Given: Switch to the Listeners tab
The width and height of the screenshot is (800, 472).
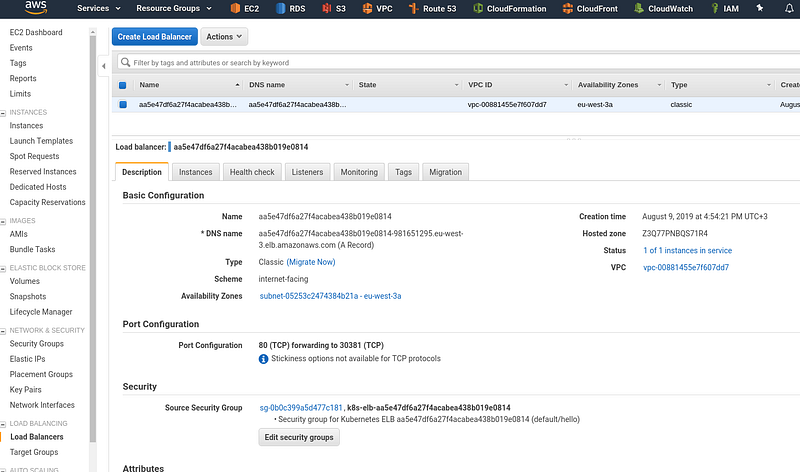Looking at the screenshot, I should coord(307,172).
